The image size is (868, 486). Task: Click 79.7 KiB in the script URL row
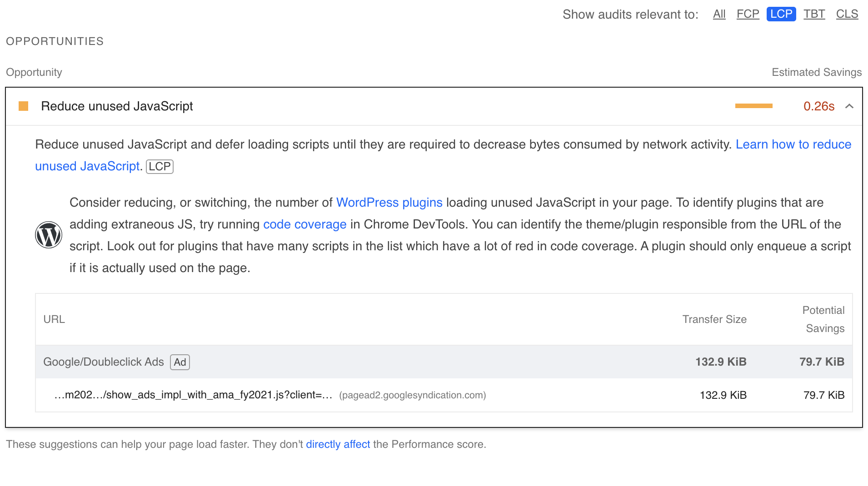(823, 395)
